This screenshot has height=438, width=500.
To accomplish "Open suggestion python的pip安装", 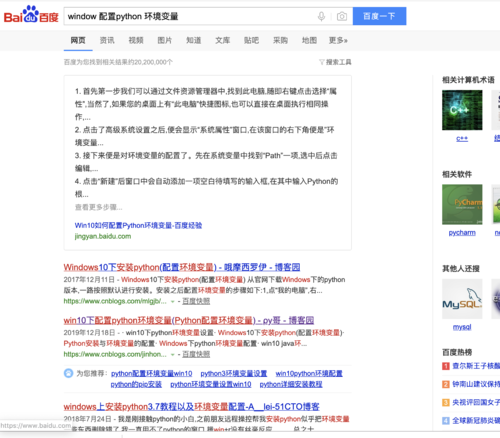I will pos(136,384).
